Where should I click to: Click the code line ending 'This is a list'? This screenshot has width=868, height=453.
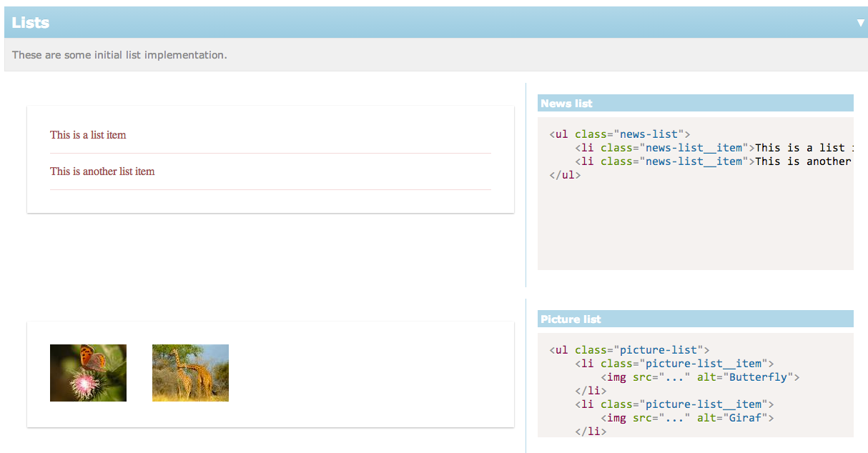tap(714, 148)
